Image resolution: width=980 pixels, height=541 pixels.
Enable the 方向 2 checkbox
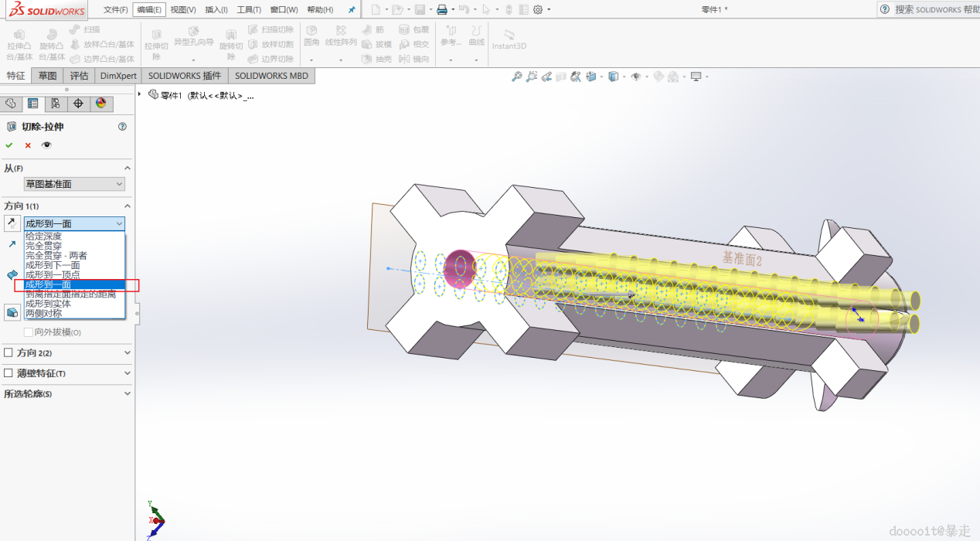coord(9,352)
